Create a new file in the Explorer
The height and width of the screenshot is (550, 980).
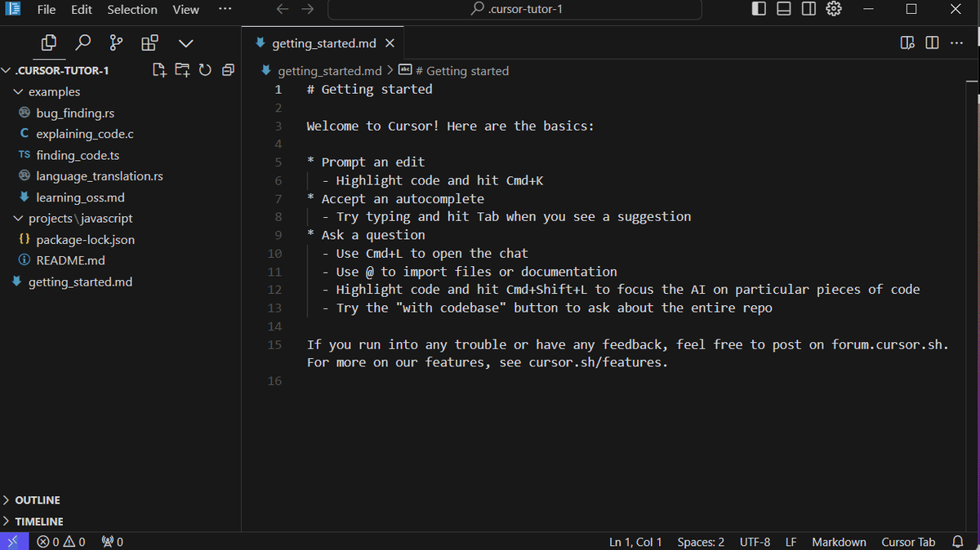159,70
